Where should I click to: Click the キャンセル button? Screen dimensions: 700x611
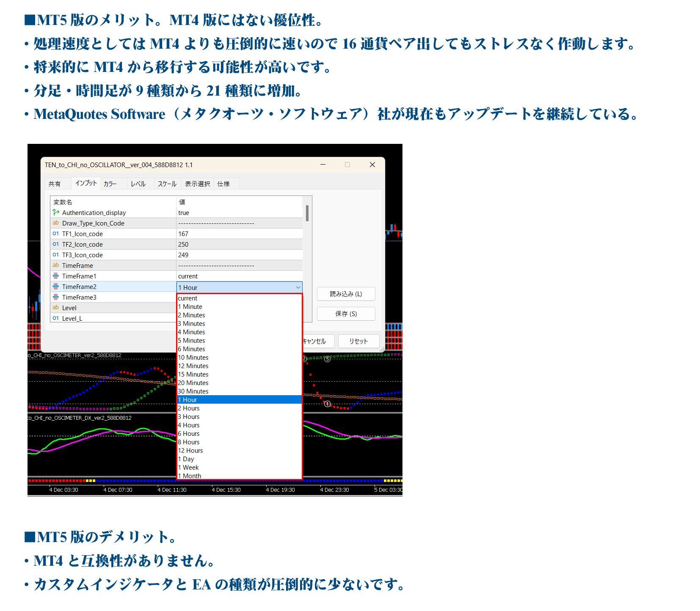pos(317,341)
